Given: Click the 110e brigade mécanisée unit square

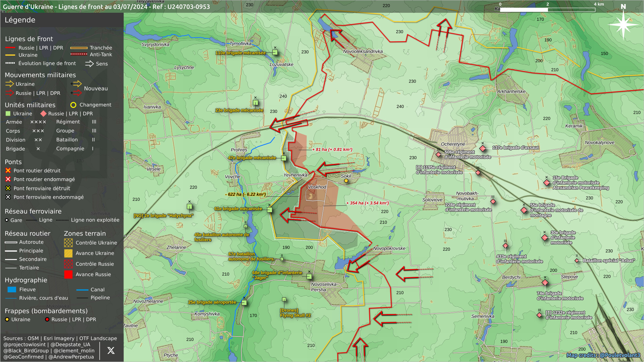Looking at the screenshot, I should pyautogui.click(x=275, y=52).
